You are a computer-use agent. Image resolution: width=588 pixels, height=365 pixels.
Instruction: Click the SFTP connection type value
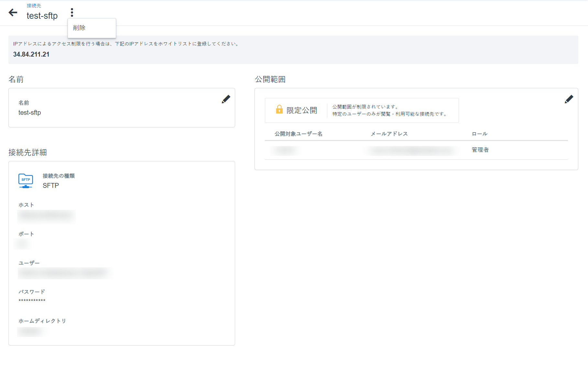point(51,186)
